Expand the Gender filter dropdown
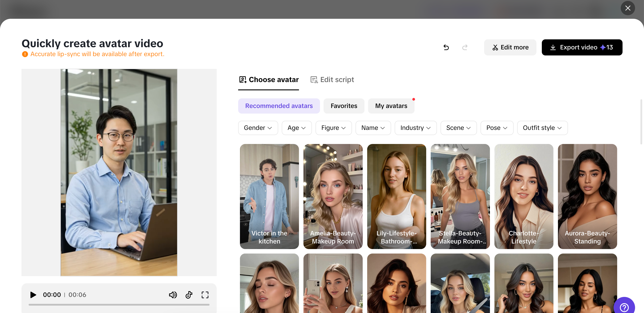 click(258, 128)
